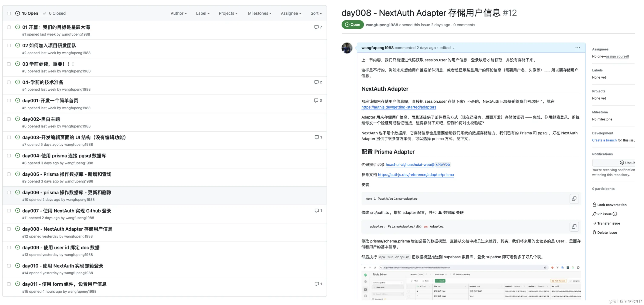Click Pin issue option
The width and height of the screenshot is (644, 305).
point(602,214)
